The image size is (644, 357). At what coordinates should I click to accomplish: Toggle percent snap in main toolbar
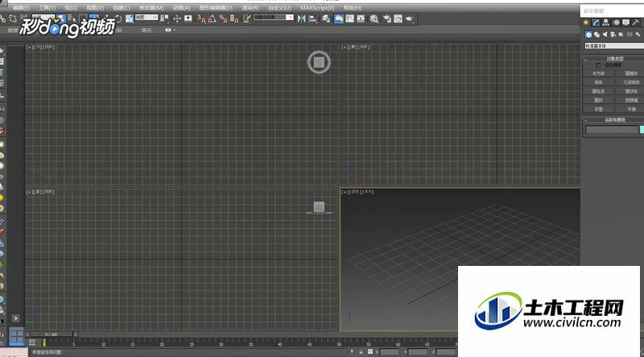pyautogui.click(x=223, y=19)
